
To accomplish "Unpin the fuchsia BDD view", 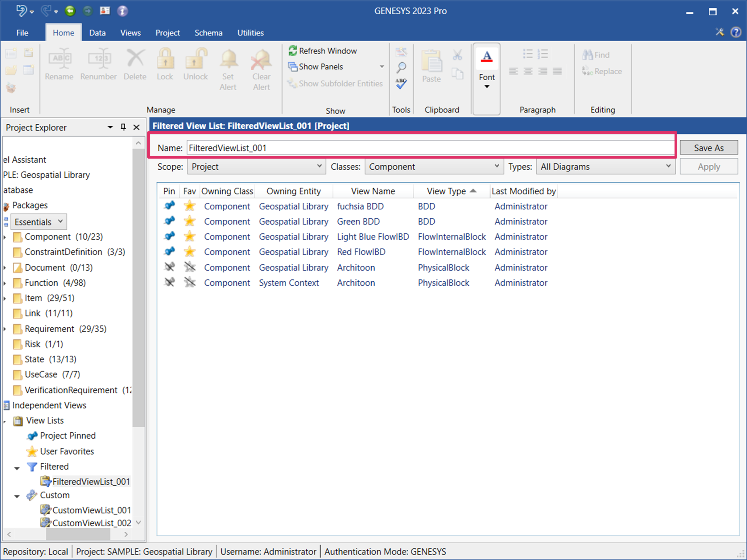I will point(169,206).
